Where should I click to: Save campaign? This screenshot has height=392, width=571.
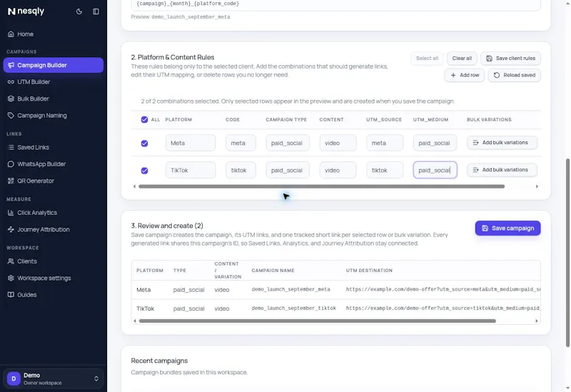(x=507, y=228)
